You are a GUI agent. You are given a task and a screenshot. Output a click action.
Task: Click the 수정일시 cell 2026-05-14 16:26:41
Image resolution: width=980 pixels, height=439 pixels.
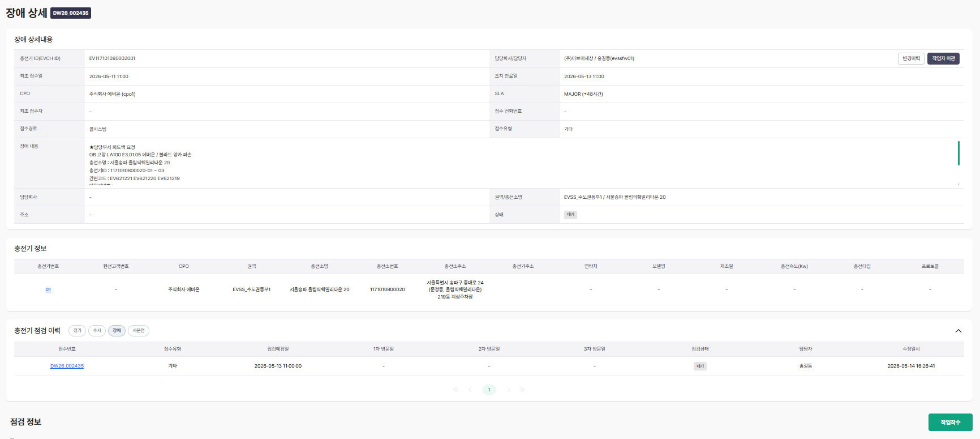pos(911,366)
